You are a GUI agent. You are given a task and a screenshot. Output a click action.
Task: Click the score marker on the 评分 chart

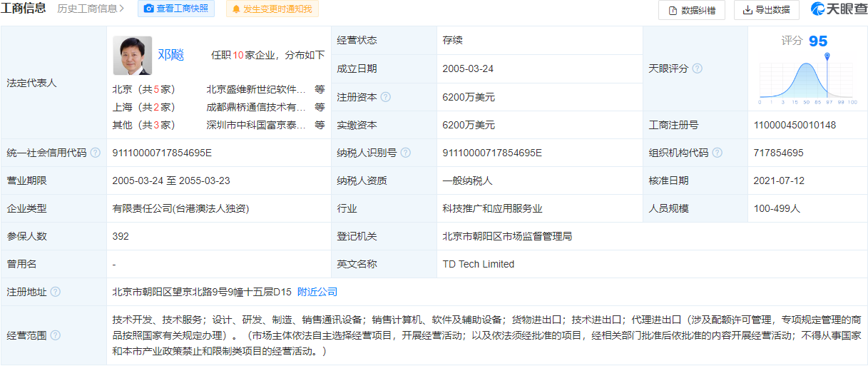(827, 56)
